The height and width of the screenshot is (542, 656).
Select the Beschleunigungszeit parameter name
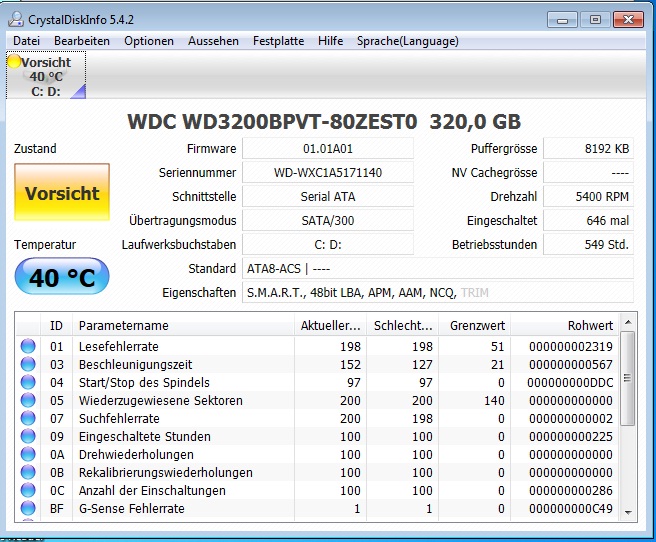(x=135, y=364)
